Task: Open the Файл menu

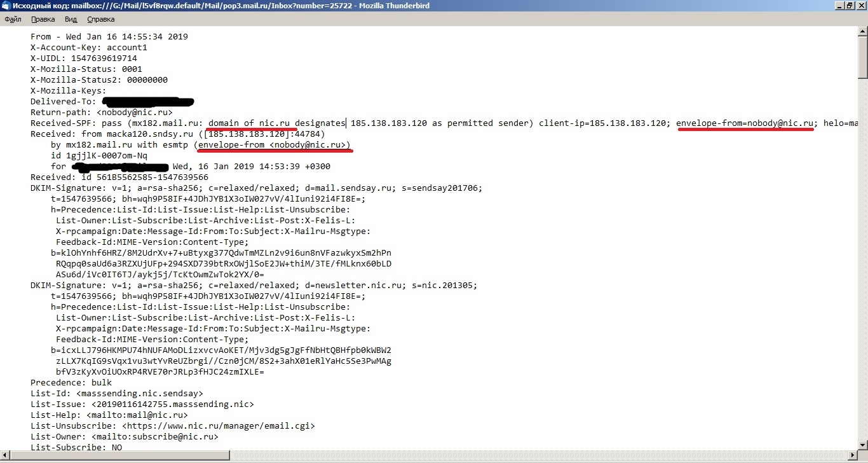Action: (x=13, y=20)
